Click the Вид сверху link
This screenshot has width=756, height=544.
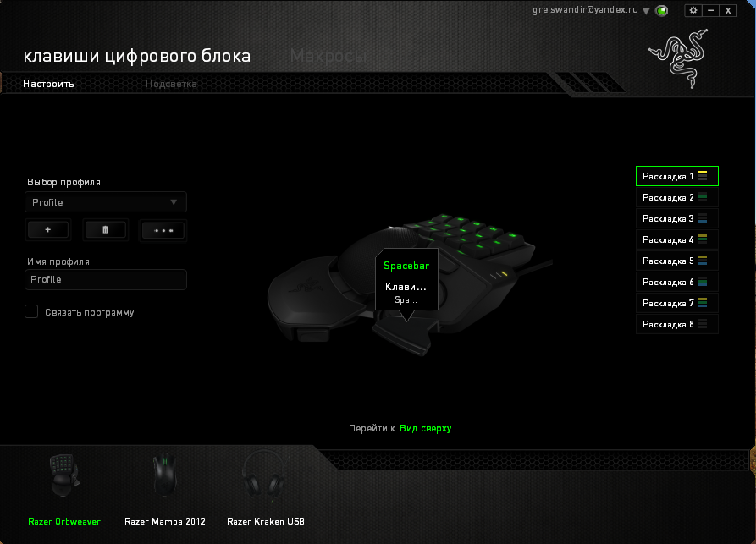tap(425, 428)
